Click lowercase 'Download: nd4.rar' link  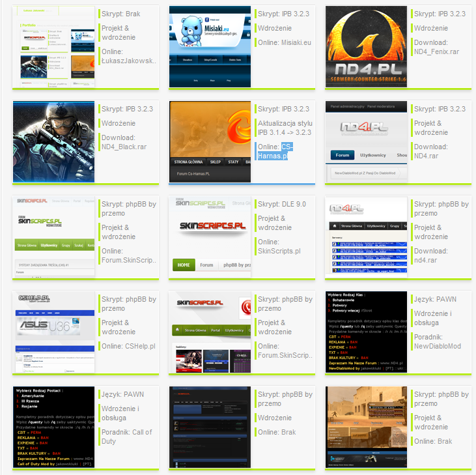(431, 255)
